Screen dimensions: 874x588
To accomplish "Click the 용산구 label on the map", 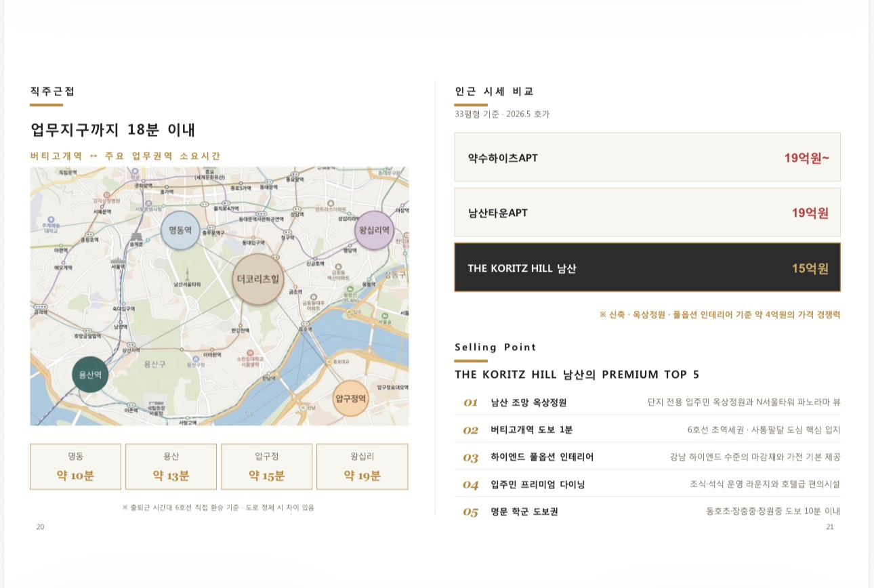I will pyautogui.click(x=155, y=364).
